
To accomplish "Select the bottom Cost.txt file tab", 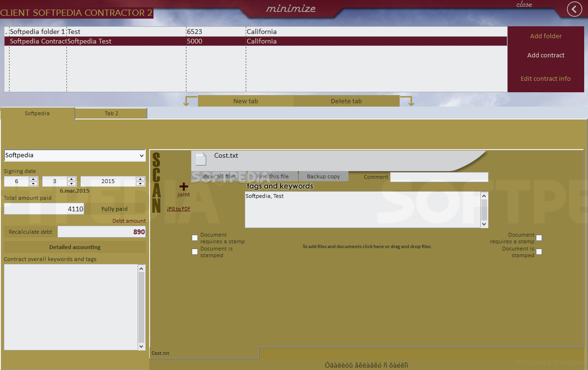I will click(204, 353).
